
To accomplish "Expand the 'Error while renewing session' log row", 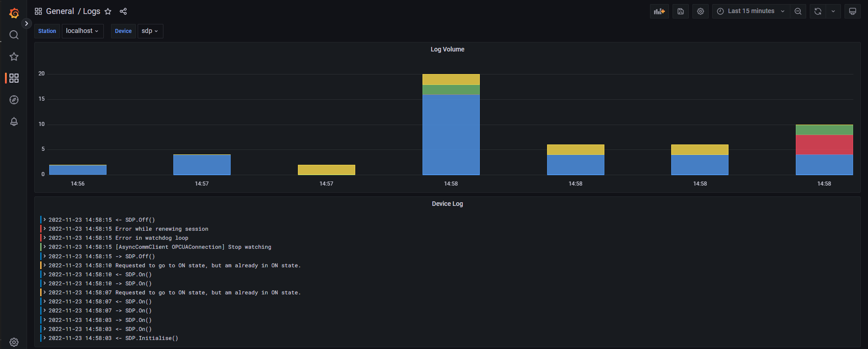I will [45, 229].
